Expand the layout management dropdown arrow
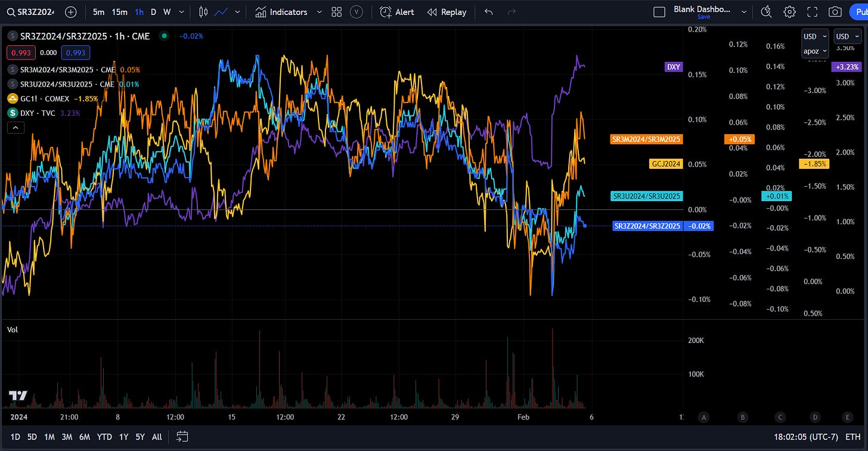 [744, 12]
